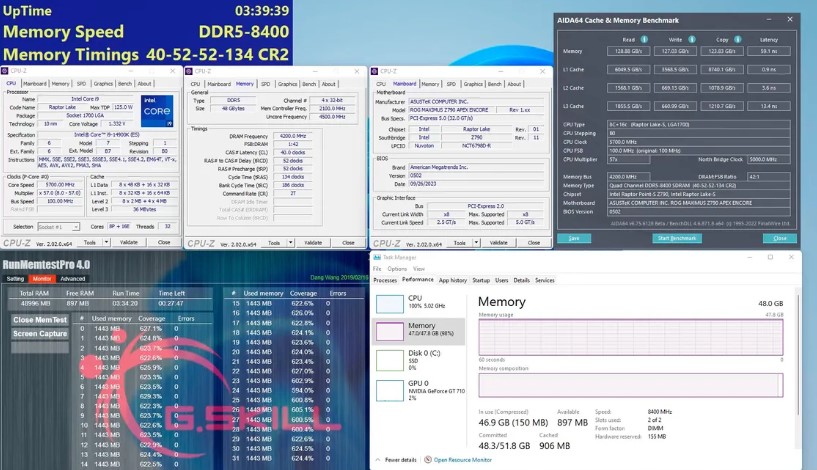Click the Copy info icon in AIDA64
The image size is (817, 470).
tap(737, 40)
